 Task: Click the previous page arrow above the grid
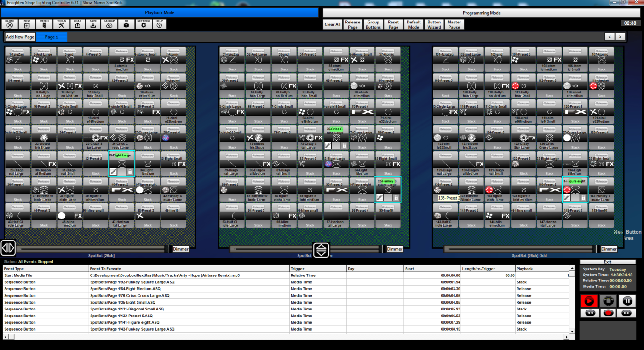609,36
